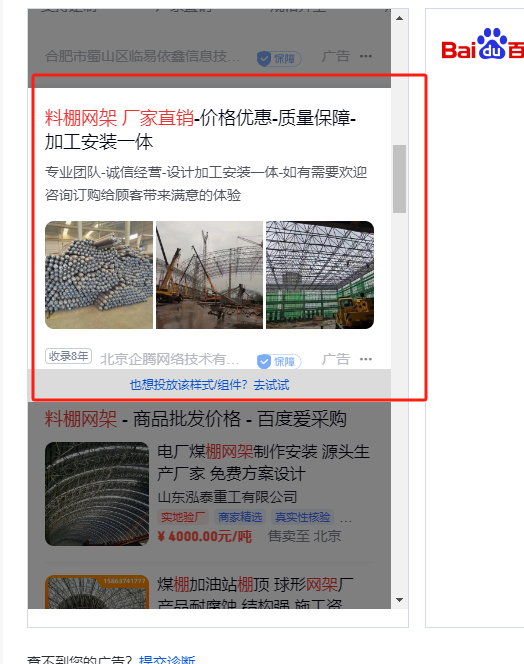
Task: Open the 提交诊断 link
Action: pos(167,660)
